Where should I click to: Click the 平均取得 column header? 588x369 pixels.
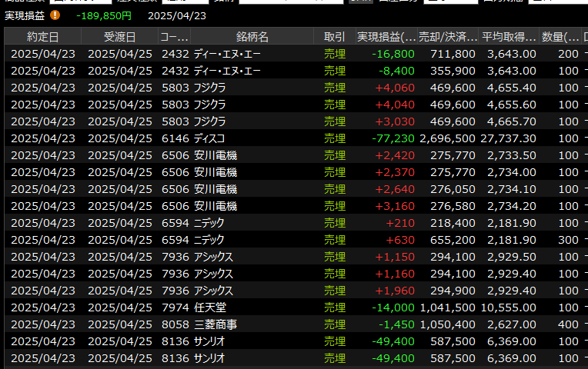[509, 37]
